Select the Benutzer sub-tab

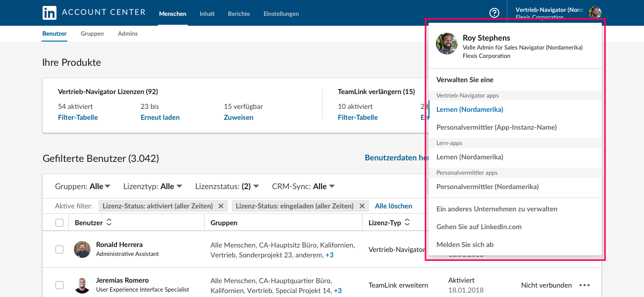[54, 34]
